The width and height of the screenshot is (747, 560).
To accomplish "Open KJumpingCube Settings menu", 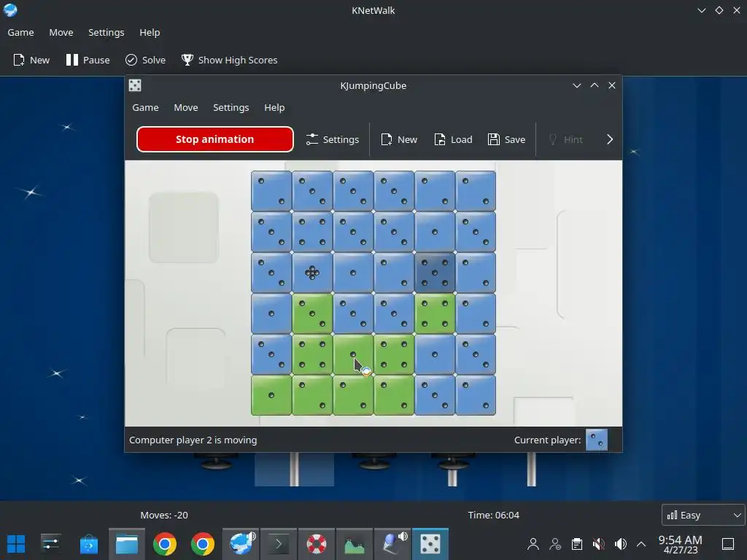I will click(x=231, y=108).
